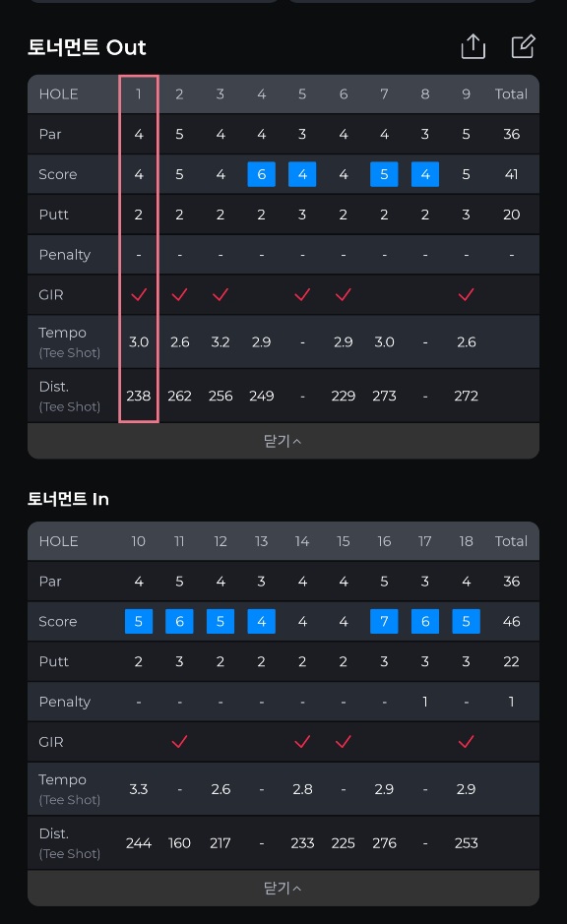Click hole 9 GIR checkmark in Out table
Image resolution: width=567 pixels, height=924 pixels.
point(466,294)
